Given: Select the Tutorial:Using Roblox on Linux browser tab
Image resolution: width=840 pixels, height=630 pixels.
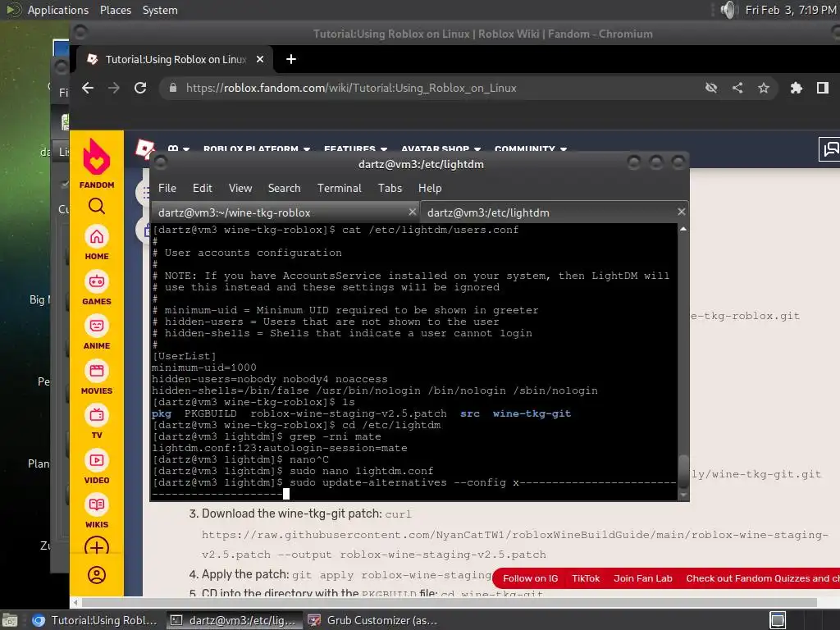Looking at the screenshot, I should pos(176,59).
